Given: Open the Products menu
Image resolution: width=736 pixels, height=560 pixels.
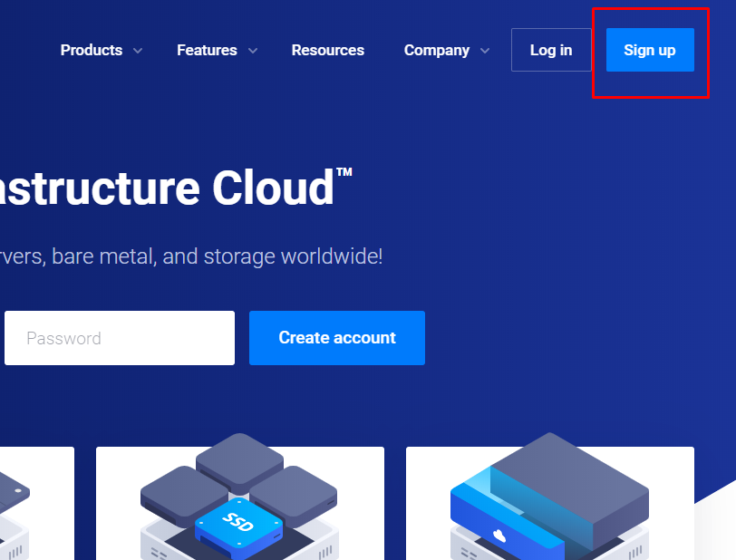Looking at the screenshot, I should pos(92,51).
